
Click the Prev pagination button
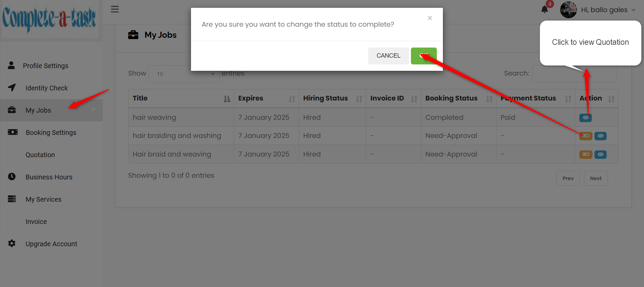point(568,178)
